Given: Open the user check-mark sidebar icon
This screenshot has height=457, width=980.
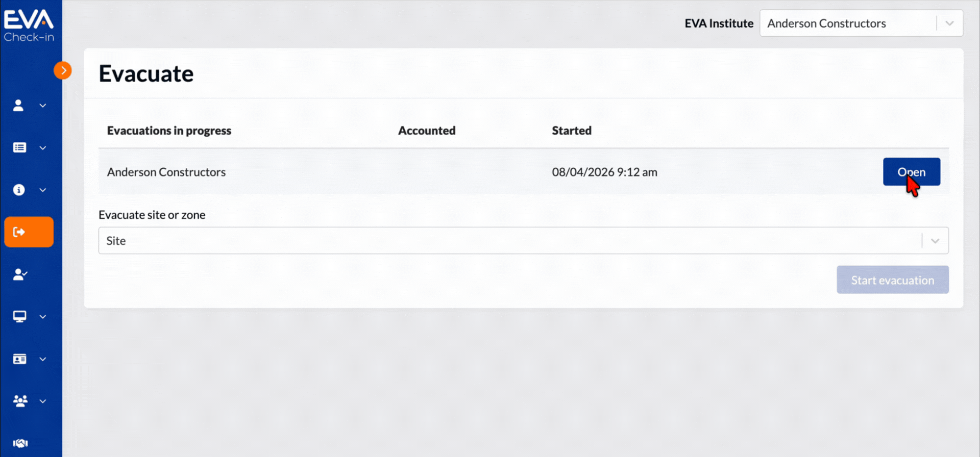Looking at the screenshot, I should 20,274.
